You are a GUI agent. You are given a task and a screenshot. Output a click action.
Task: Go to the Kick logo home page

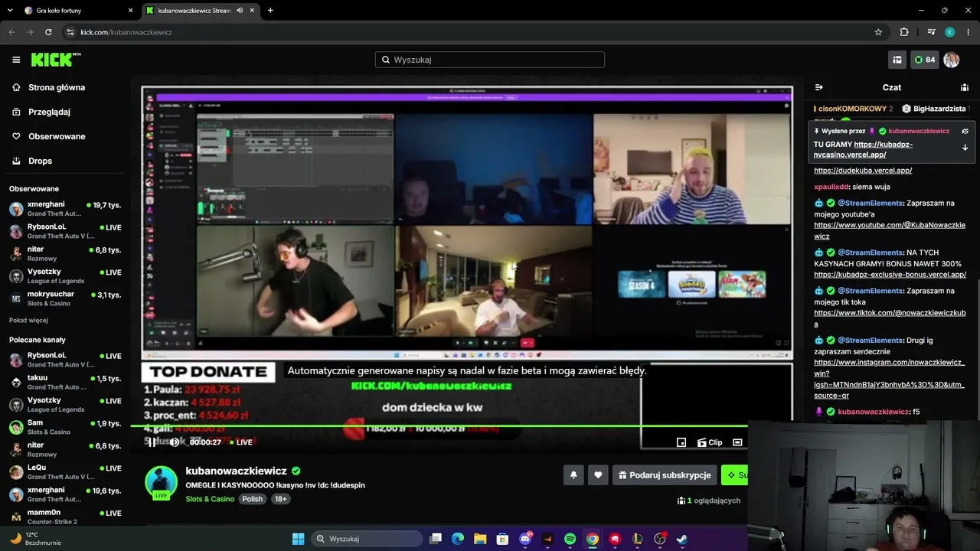56,60
